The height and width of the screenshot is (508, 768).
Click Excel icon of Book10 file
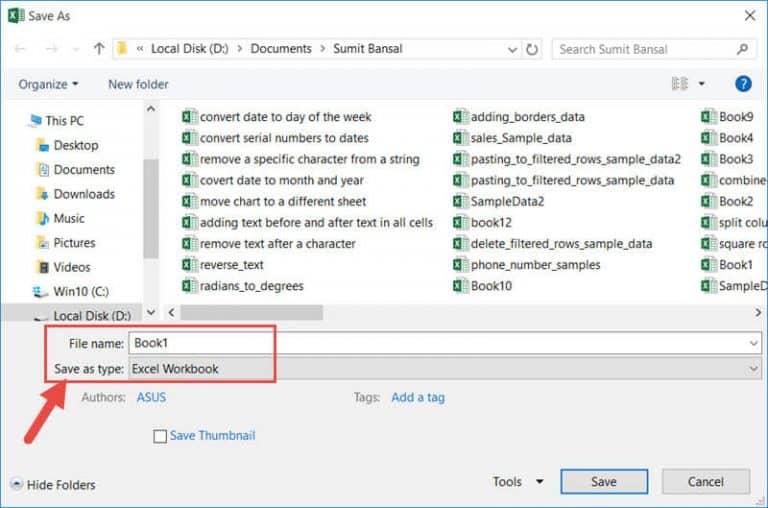point(460,286)
